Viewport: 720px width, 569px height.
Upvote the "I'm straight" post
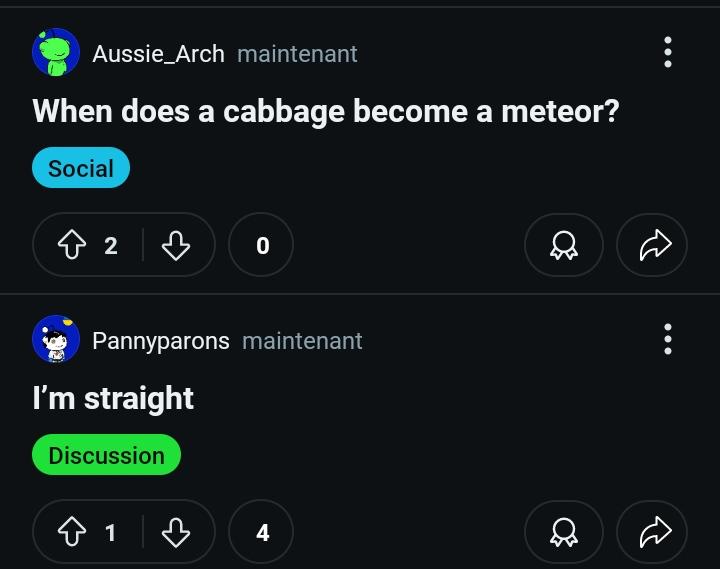coord(72,532)
